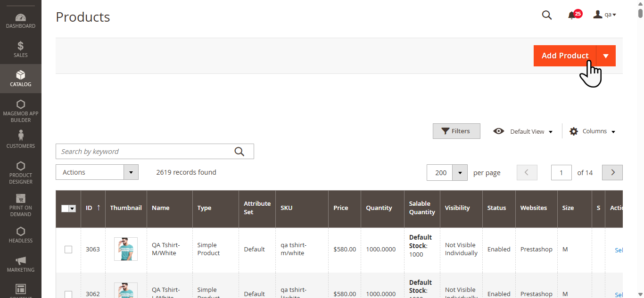Expand the Add Product arrow dropdown
The image size is (644, 298).
[x=606, y=56]
